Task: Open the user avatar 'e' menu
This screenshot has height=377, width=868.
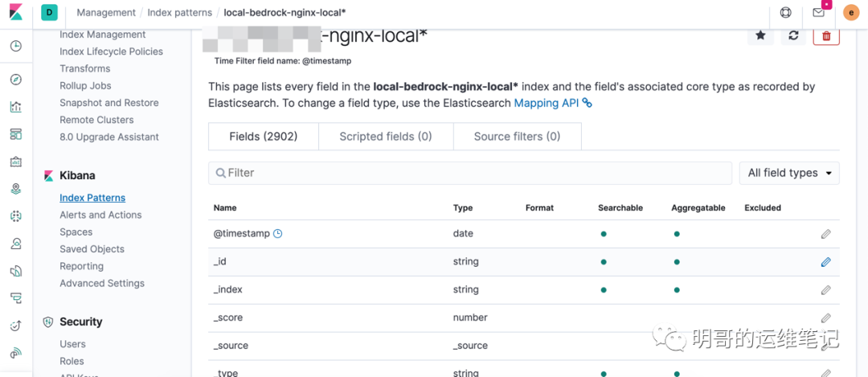Action: pos(851,12)
